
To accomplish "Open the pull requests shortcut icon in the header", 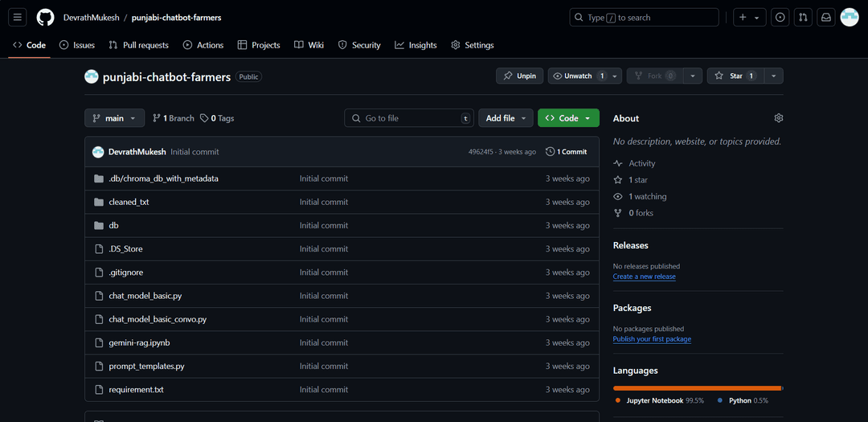I will point(803,18).
